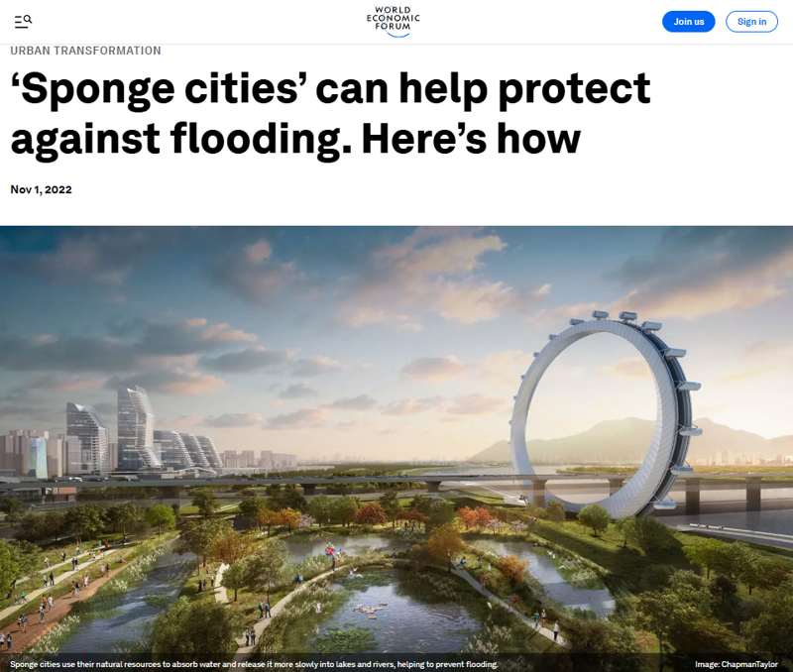Click the blue arc under the Forum logo
Screen dimensions: 793x672
click(x=397, y=34)
